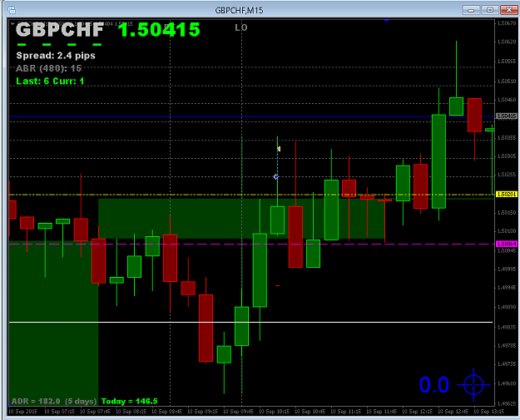
Task: Click the LO label at chart top
Action: click(x=241, y=27)
